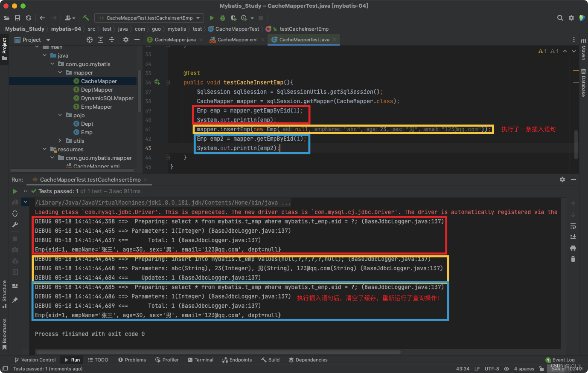Collapse com.guo.mybatis package node
Image resolution: width=588 pixels, height=373 pixels.
point(52,64)
